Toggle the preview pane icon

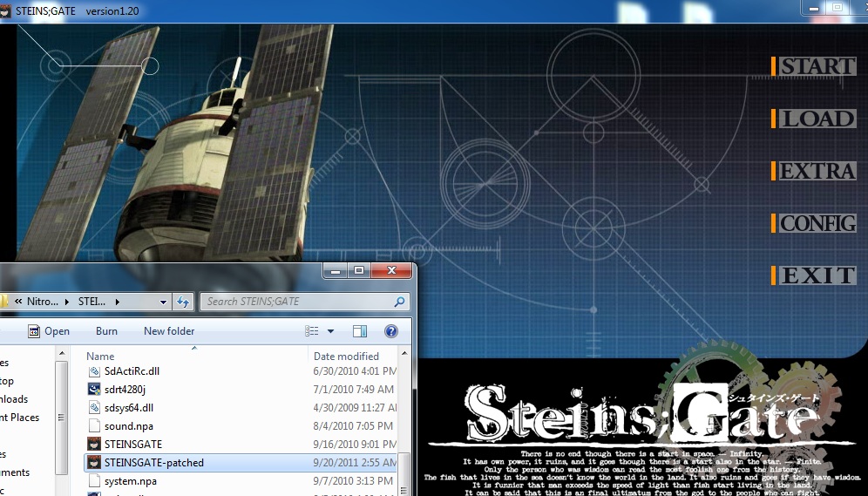click(x=360, y=331)
